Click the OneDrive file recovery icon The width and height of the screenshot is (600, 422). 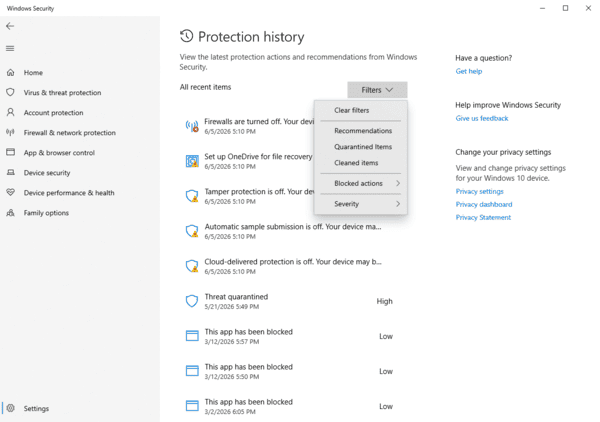[192, 161]
